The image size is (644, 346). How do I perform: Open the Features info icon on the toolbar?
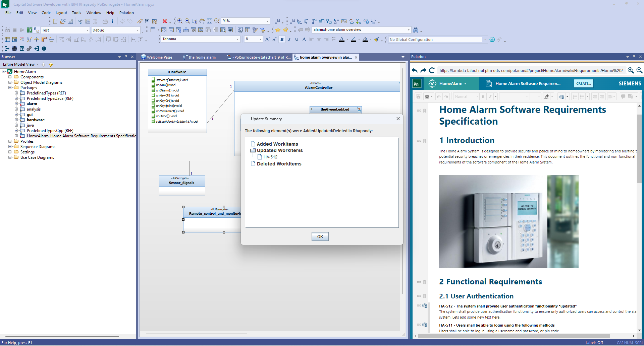pos(112,21)
